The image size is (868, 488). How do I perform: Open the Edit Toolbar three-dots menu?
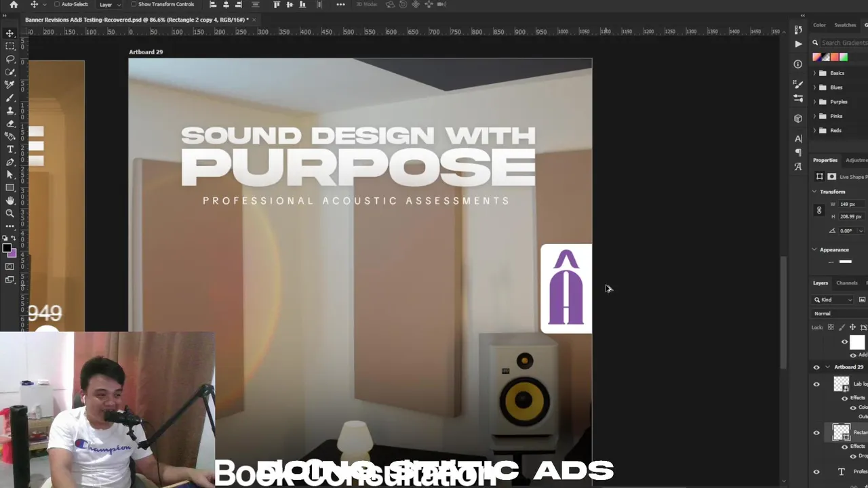(9, 226)
